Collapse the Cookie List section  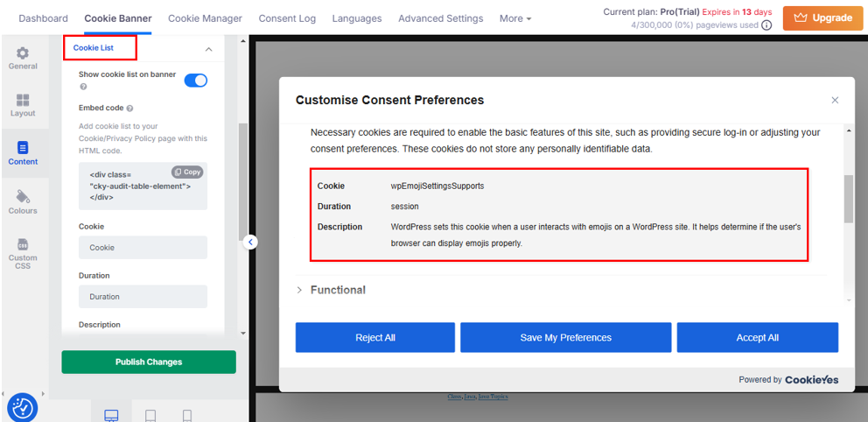(208, 49)
